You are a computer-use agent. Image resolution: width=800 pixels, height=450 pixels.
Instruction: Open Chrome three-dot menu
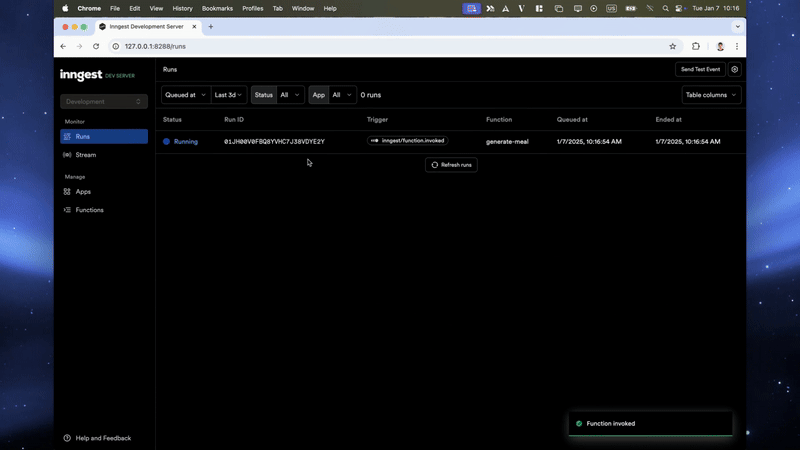coord(737,46)
